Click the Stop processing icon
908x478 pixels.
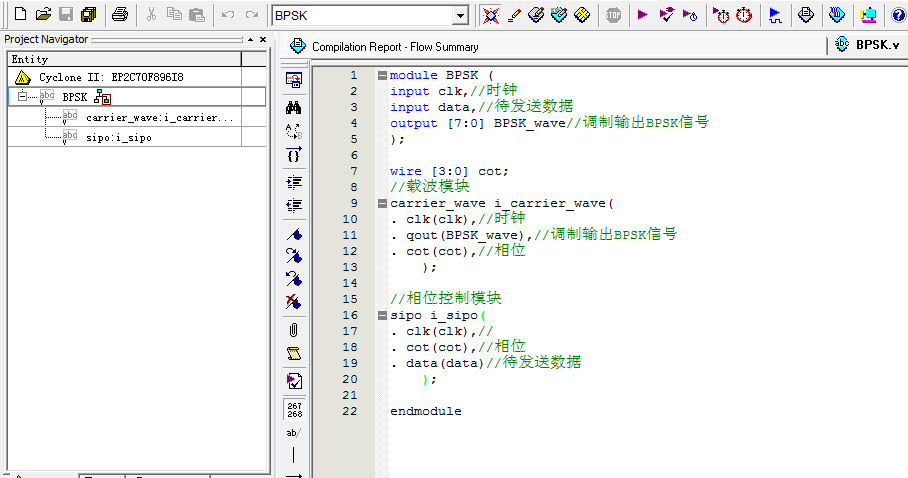tap(613, 15)
